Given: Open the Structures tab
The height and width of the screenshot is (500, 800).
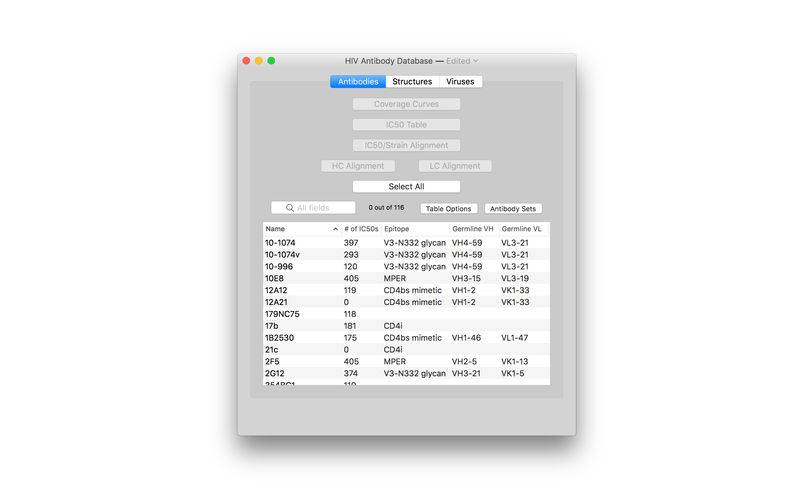Looking at the screenshot, I should coord(412,82).
